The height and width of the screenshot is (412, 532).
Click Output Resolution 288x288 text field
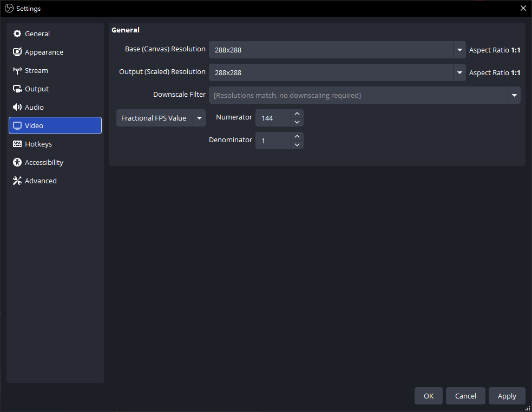[x=331, y=72]
